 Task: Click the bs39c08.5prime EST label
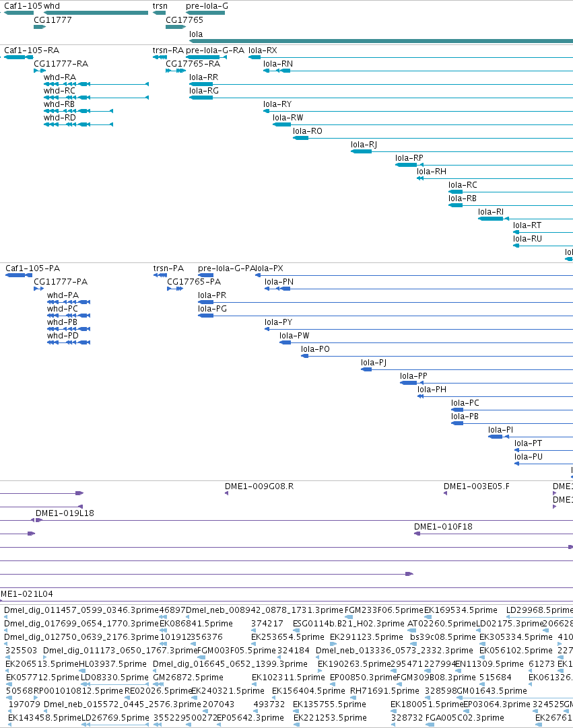[443, 637]
